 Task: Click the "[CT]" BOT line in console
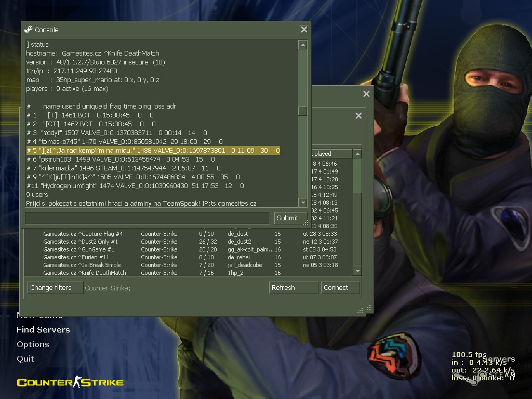(x=91, y=124)
